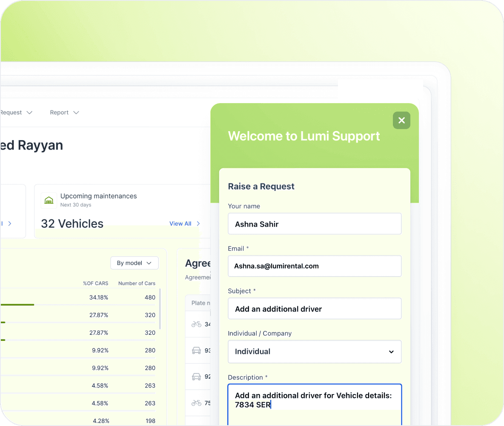Viewport: 504px width, 426px height.
Task: Close the Lumi Support panel
Action: point(401,120)
